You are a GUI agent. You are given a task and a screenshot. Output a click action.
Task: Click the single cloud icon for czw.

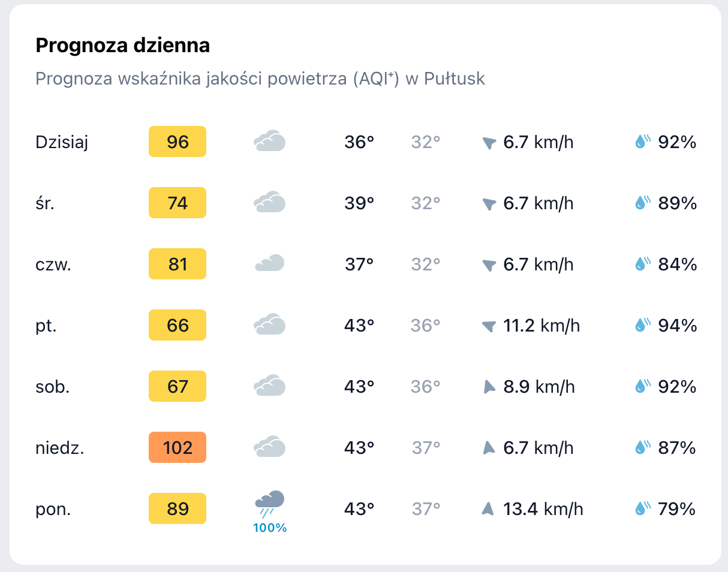click(270, 264)
